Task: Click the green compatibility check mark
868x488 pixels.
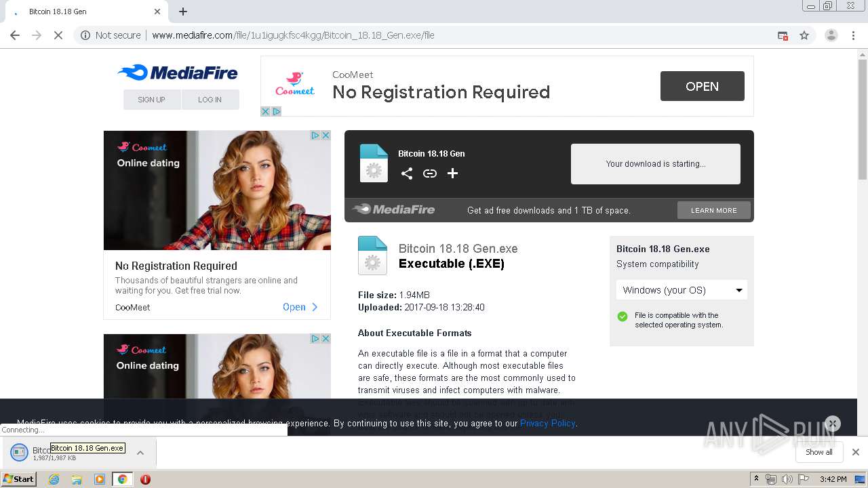Action: pyautogui.click(x=623, y=317)
